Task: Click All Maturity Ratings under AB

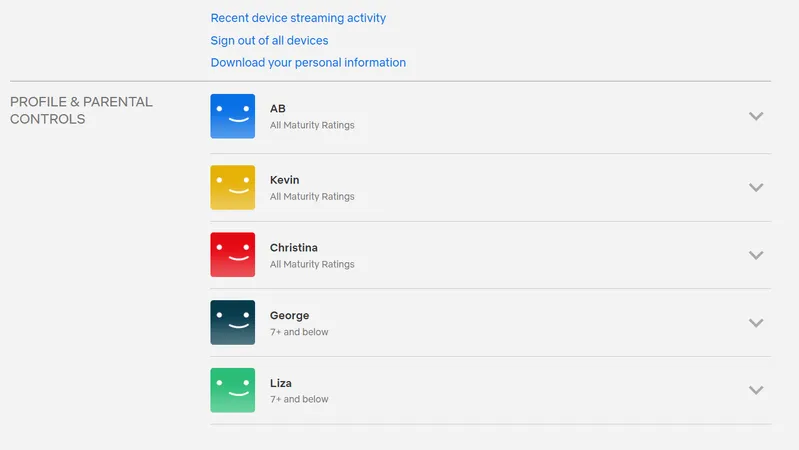Action: click(312, 125)
